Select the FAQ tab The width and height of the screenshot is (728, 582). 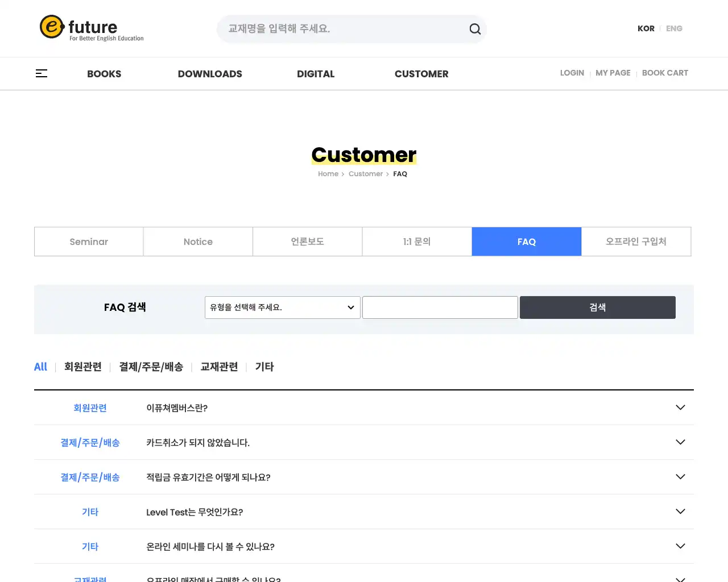(x=527, y=242)
